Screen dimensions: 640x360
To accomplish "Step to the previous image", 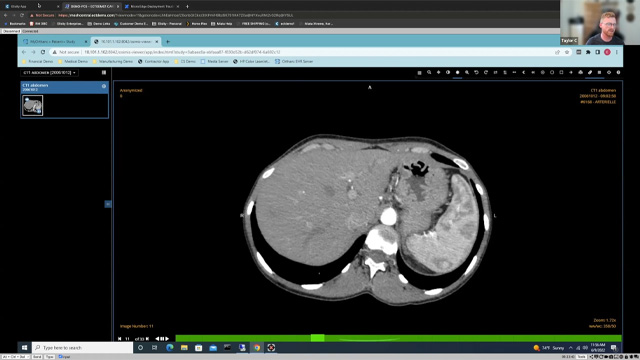I will 157,339.
